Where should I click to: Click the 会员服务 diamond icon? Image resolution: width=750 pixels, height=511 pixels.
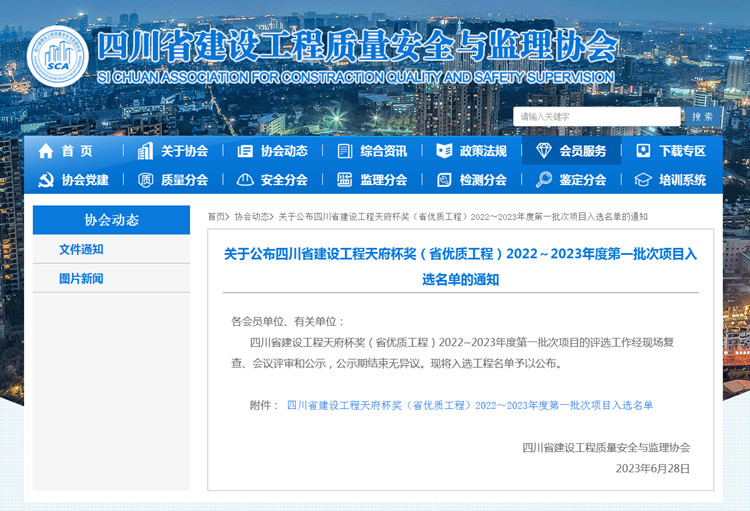point(544,151)
